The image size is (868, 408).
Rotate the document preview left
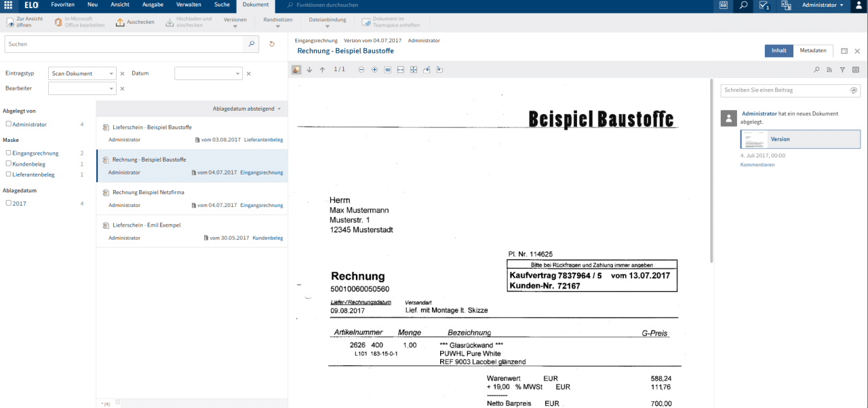427,69
